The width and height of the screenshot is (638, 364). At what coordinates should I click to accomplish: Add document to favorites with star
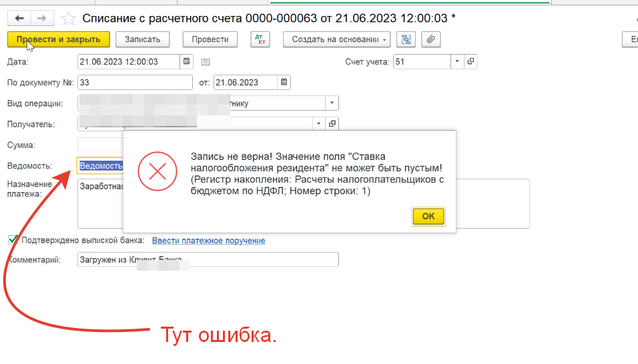[x=67, y=18]
